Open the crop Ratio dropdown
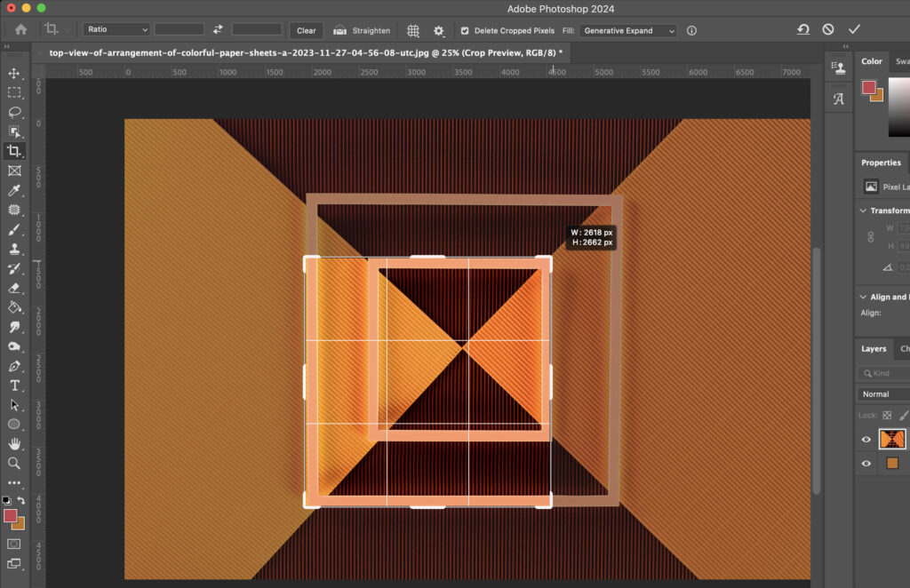Screen dimensions: 910x588 (116, 29)
